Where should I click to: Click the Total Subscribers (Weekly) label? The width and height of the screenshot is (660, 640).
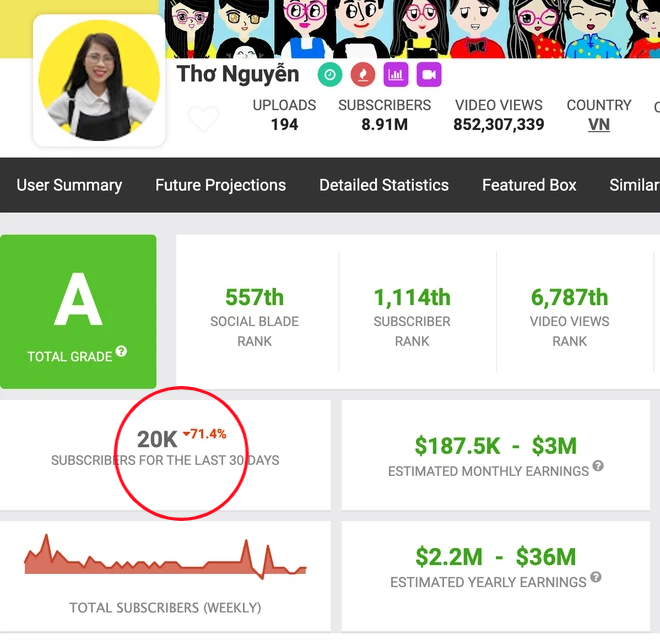coord(165,608)
